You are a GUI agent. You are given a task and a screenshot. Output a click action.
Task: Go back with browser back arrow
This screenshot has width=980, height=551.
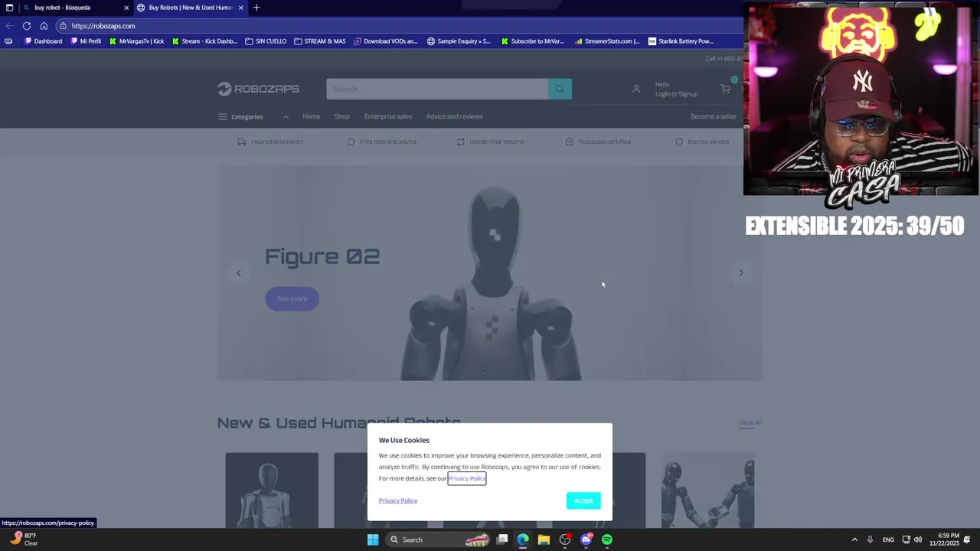pos(9,26)
